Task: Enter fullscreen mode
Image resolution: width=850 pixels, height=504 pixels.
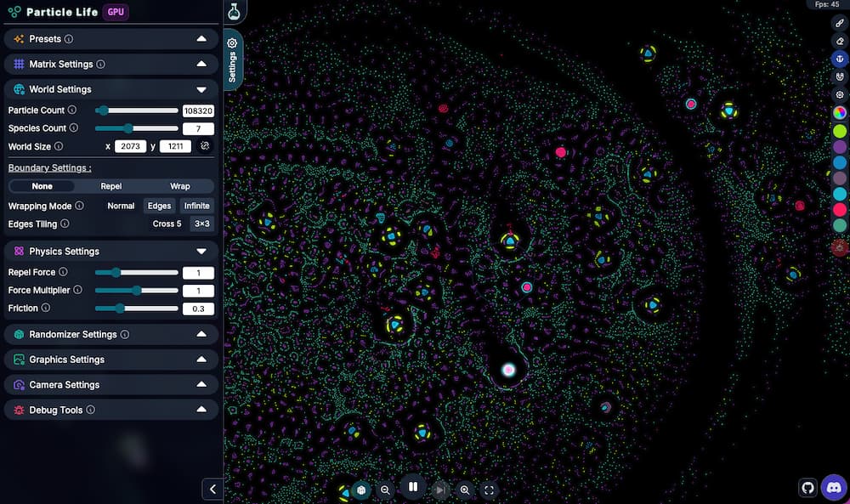Action: pyautogui.click(x=489, y=490)
